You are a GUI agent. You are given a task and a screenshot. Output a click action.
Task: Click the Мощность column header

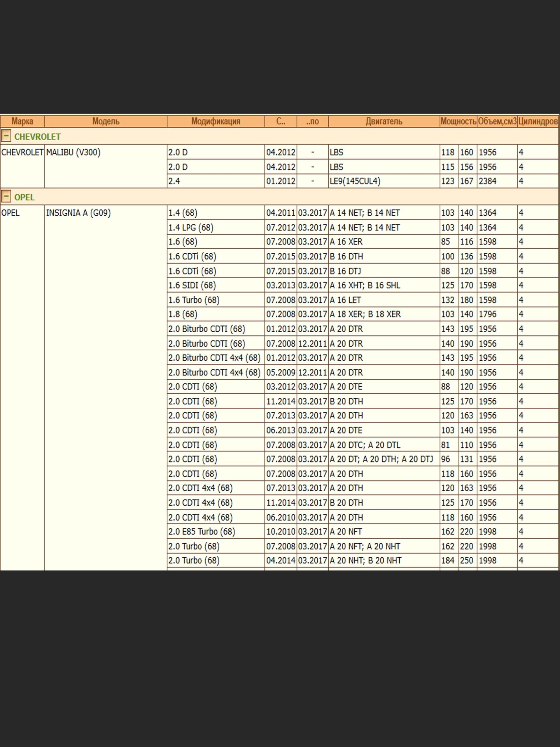click(458, 122)
